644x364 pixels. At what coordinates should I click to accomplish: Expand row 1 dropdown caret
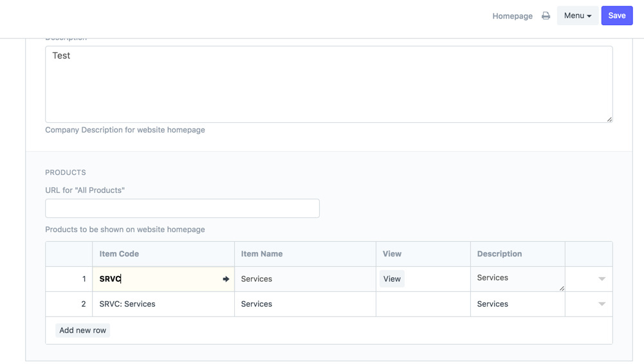click(x=602, y=279)
